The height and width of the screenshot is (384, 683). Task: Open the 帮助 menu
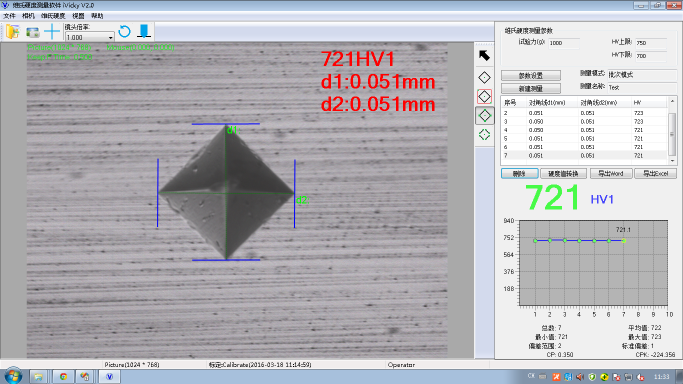[x=97, y=16]
